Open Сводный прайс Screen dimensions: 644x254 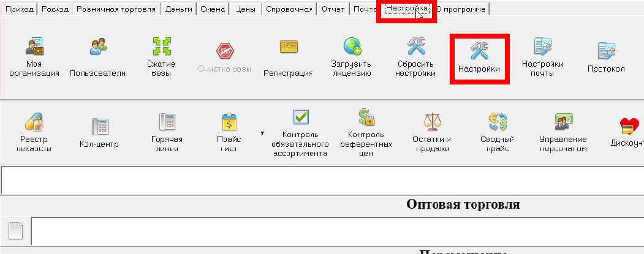(498, 133)
